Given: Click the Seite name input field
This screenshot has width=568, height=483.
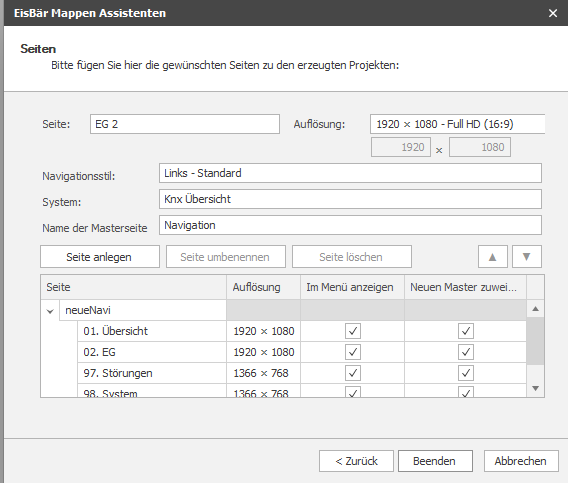Looking at the screenshot, I should (185, 124).
